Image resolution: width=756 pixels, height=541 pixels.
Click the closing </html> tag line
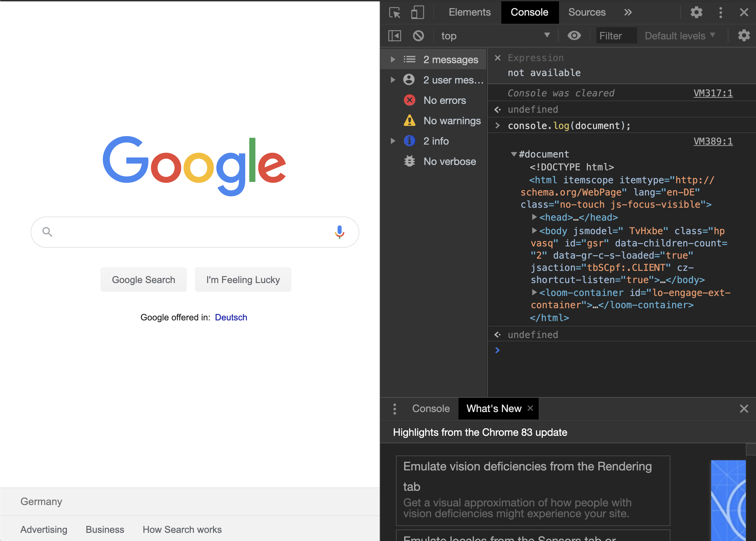click(549, 318)
